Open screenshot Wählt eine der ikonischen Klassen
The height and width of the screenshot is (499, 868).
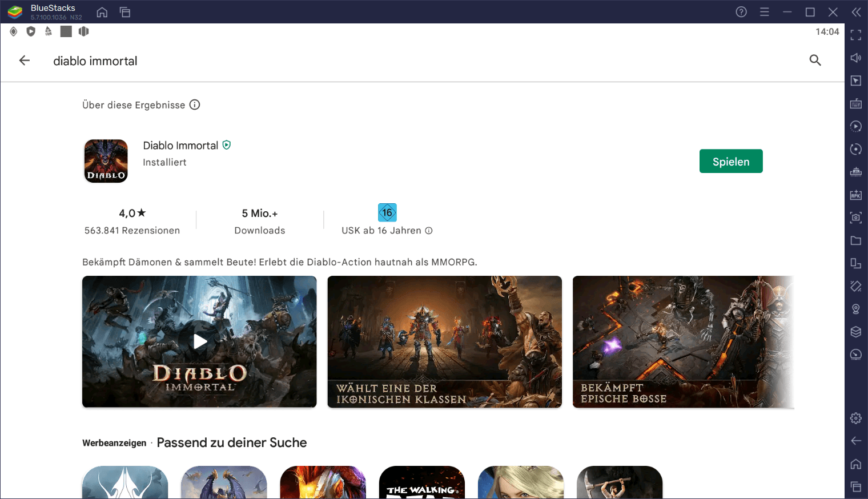[x=445, y=341]
